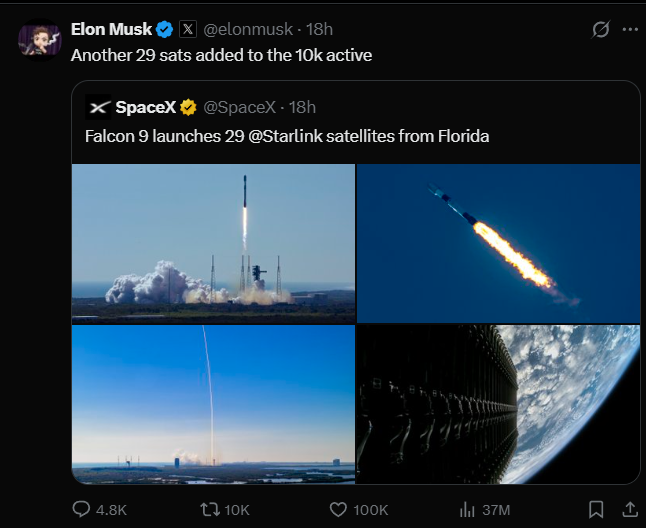Image resolution: width=646 pixels, height=528 pixels.
Task: Open the three-dot more options menu
Action: (629, 30)
